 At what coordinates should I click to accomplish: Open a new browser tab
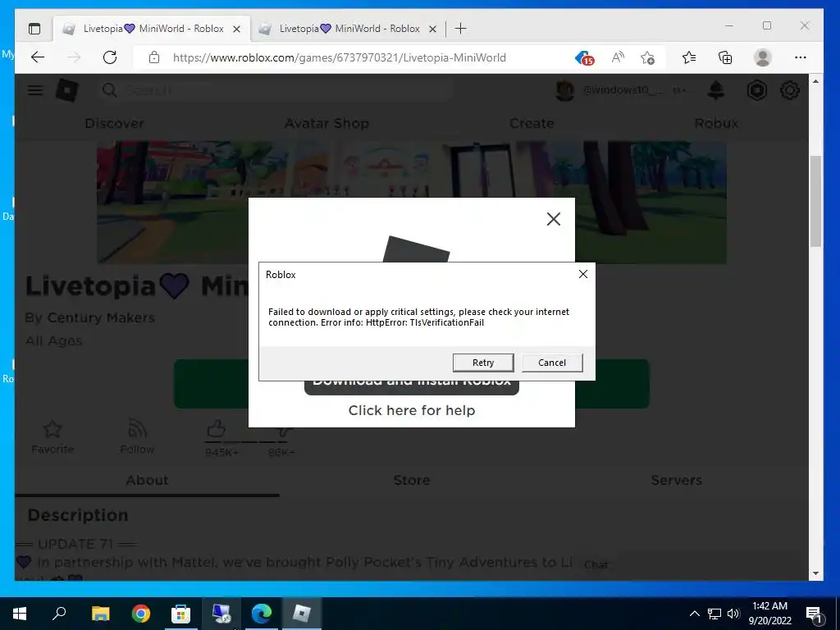[x=460, y=29]
